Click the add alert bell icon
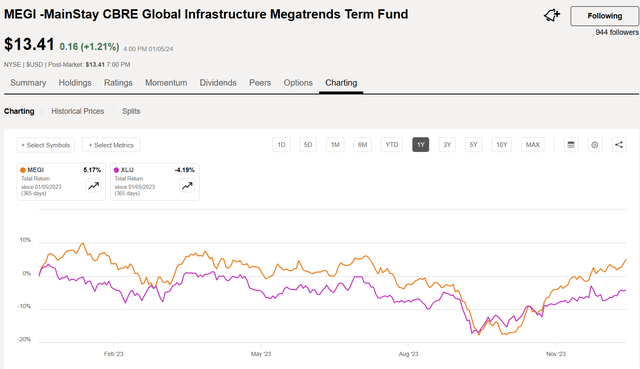Screen dimensions: 640x369 click(x=552, y=16)
